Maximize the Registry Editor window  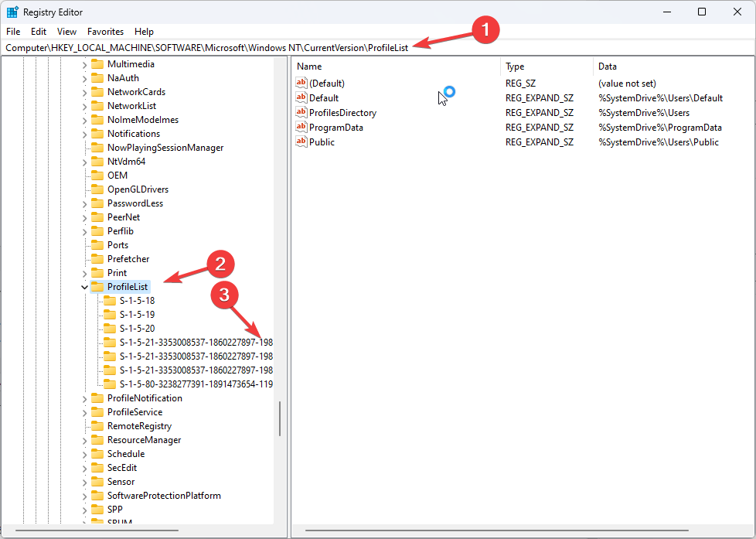[x=702, y=12]
